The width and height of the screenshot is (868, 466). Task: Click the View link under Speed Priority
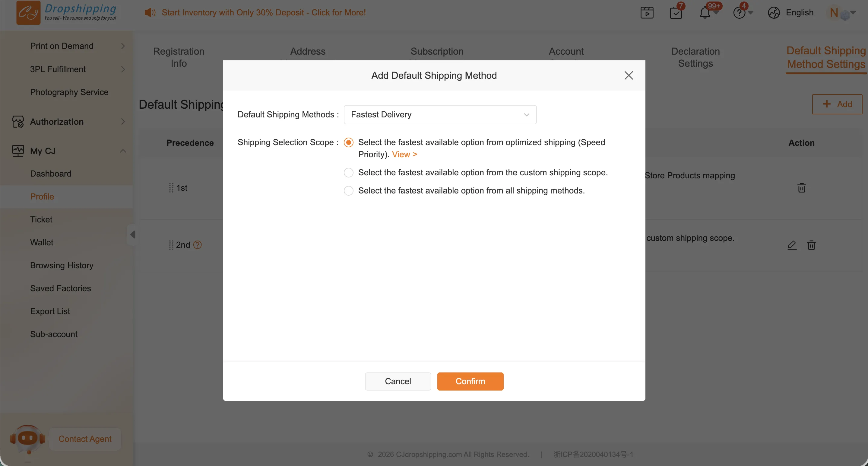(x=404, y=155)
